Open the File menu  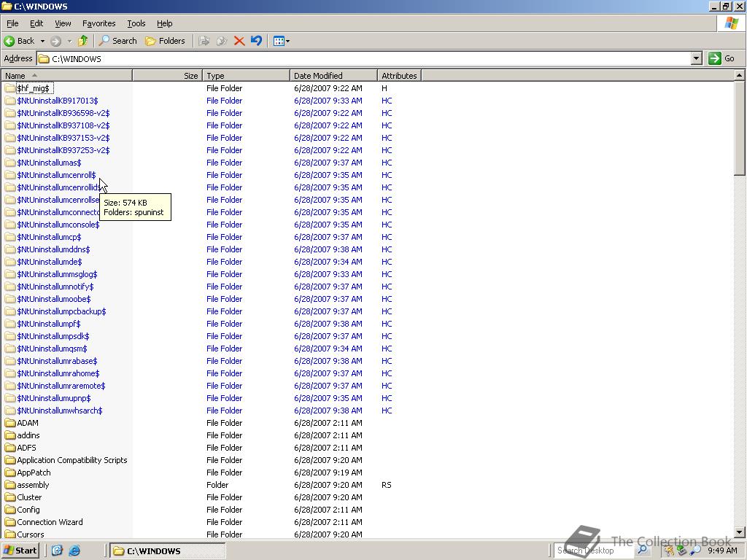click(12, 23)
